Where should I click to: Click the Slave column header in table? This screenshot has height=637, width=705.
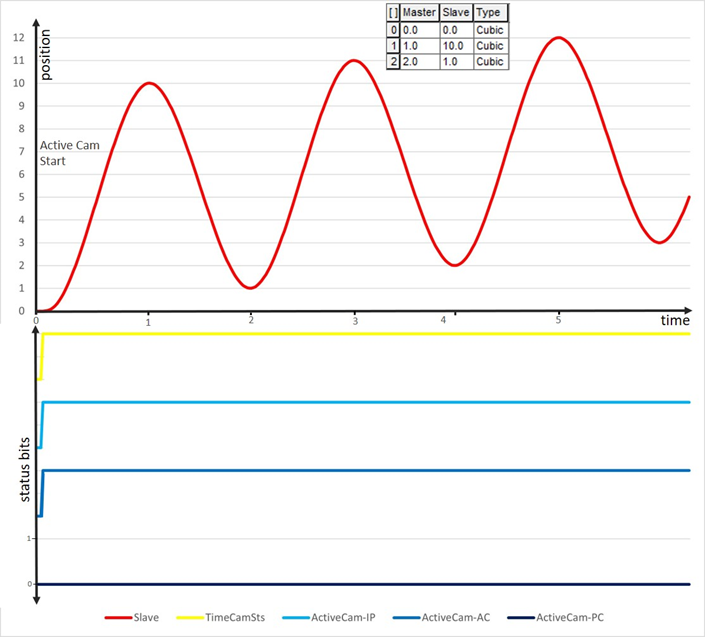(x=456, y=13)
